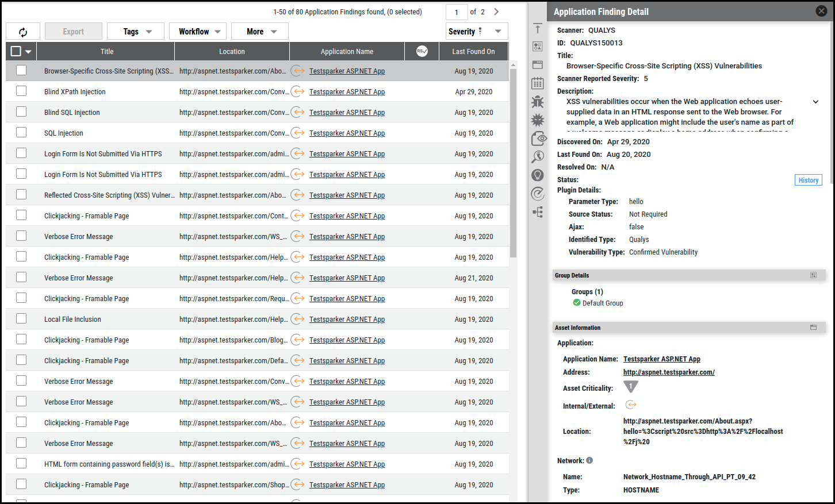
Task: Open the Group Details panel icon
Action: tap(813, 275)
